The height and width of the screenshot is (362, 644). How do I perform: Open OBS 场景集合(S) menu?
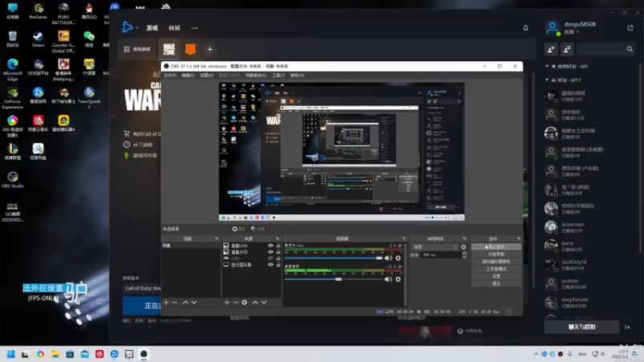click(256, 76)
